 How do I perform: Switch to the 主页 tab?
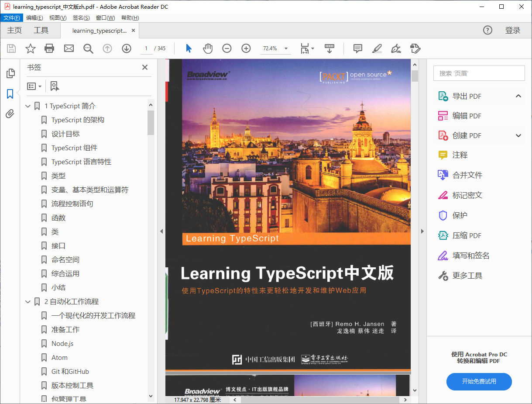[14, 30]
